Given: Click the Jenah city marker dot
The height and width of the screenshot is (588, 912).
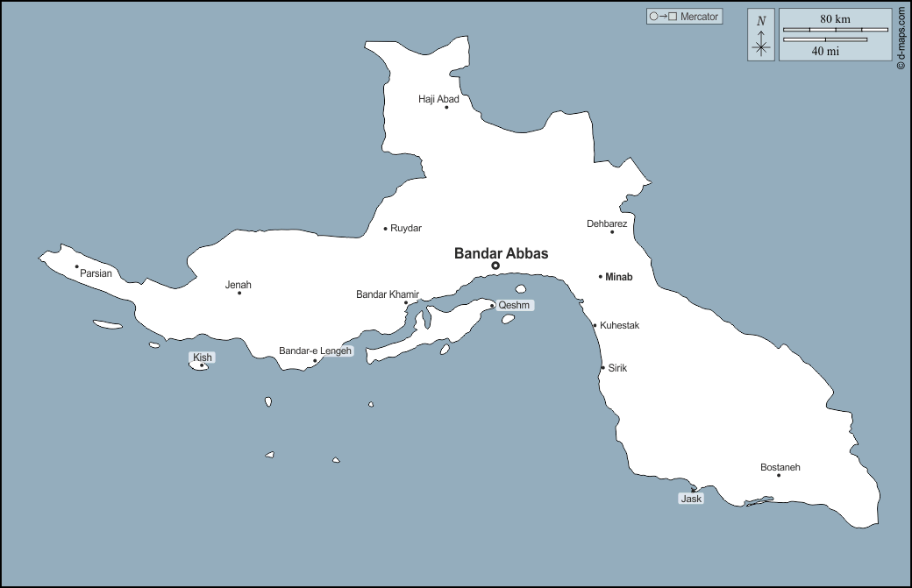Looking at the screenshot, I should [x=239, y=293].
